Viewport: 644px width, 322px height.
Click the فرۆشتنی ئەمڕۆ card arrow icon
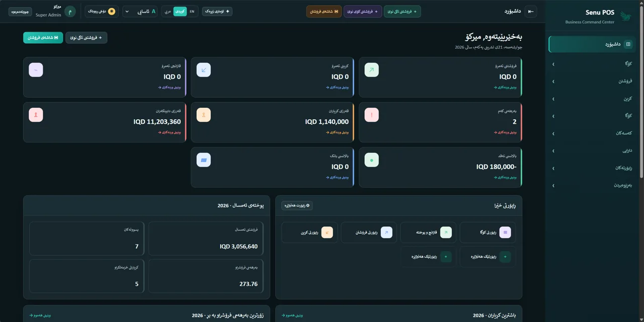click(x=371, y=70)
